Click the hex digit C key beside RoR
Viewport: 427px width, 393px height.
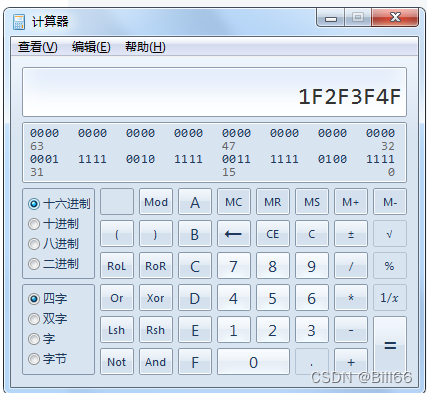[x=195, y=266]
